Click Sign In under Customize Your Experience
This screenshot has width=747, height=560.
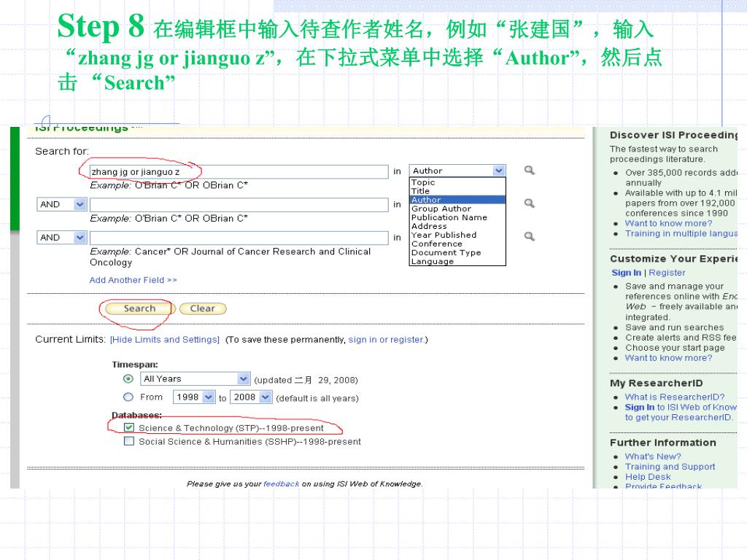pyautogui.click(x=626, y=273)
